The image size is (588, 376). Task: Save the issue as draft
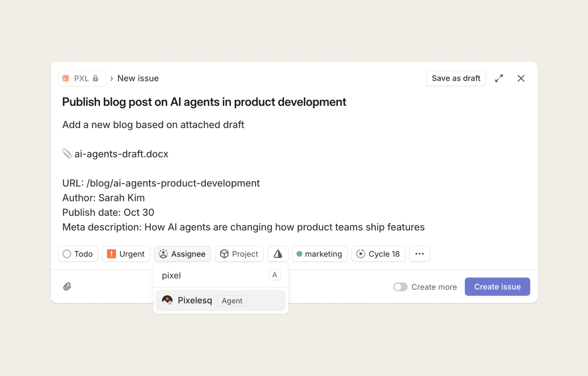click(x=456, y=78)
